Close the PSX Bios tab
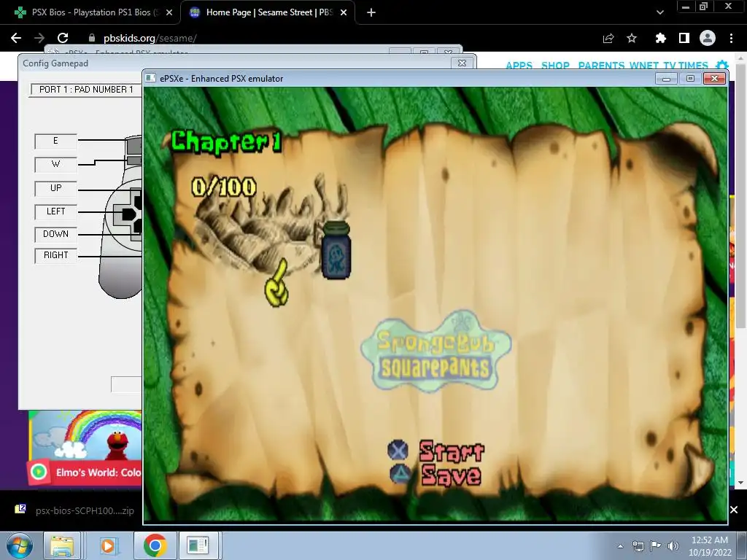 point(169,13)
